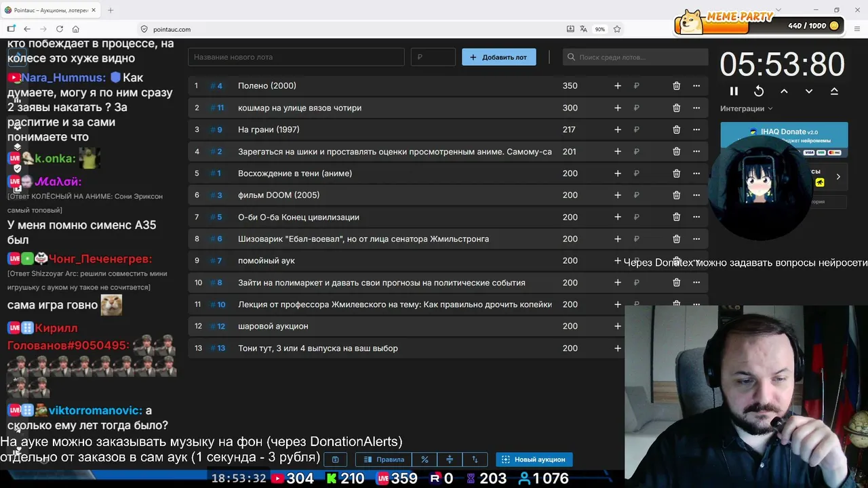Click the pointauc.com address bar
The height and width of the screenshot is (488, 868).
tap(172, 29)
